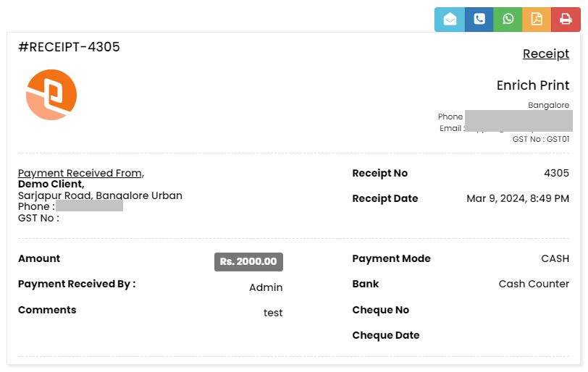Click the Enrich Print company name
Image resolution: width=588 pixels, height=372 pixels.
tap(533, 85)
